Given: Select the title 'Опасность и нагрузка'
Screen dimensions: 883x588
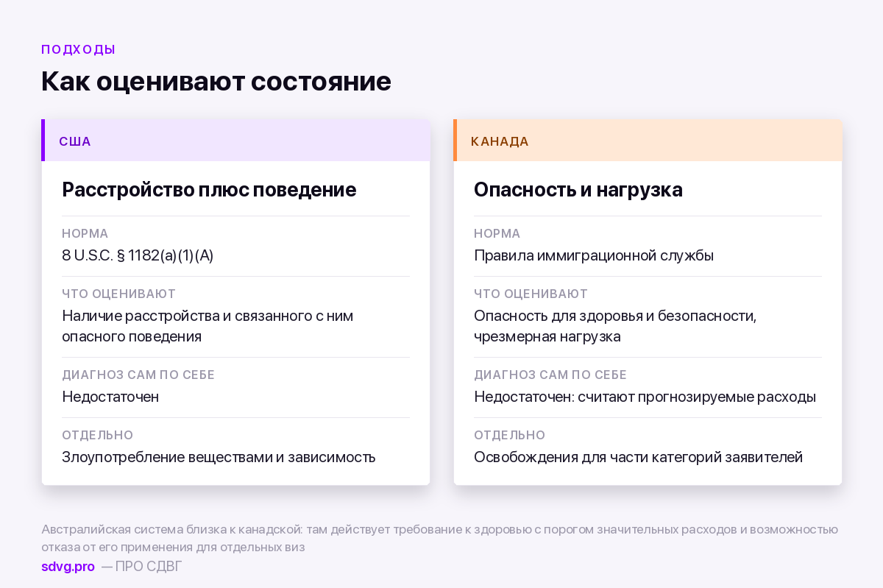Looking at the screenshot, I should (578, 190).
